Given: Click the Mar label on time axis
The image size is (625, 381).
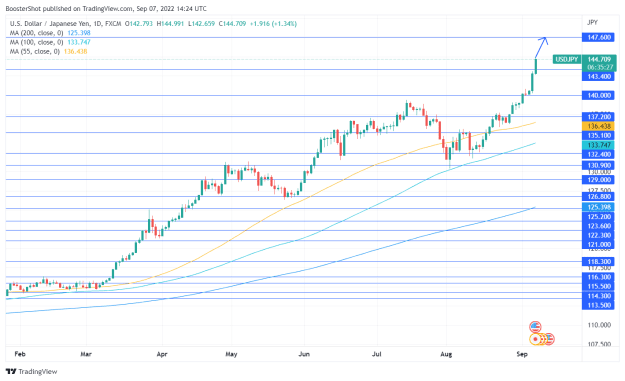Looking at the screenshot, I should coord(86,354).
